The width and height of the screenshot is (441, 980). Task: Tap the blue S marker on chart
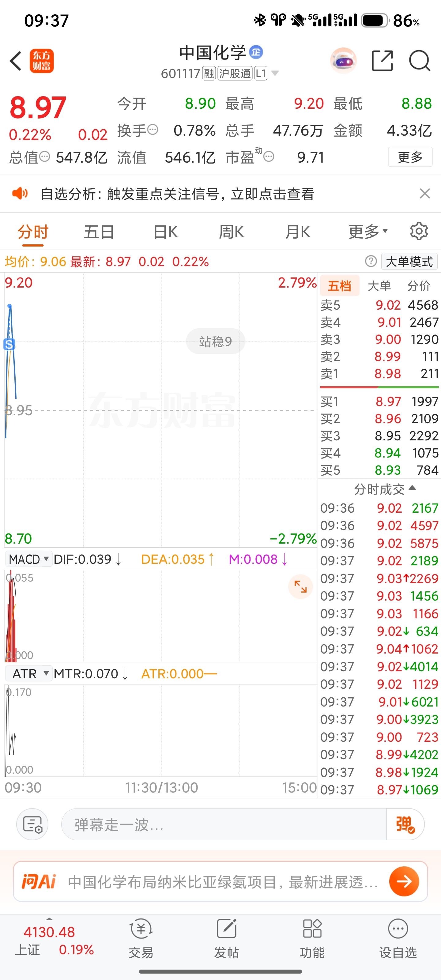[9, 344]
